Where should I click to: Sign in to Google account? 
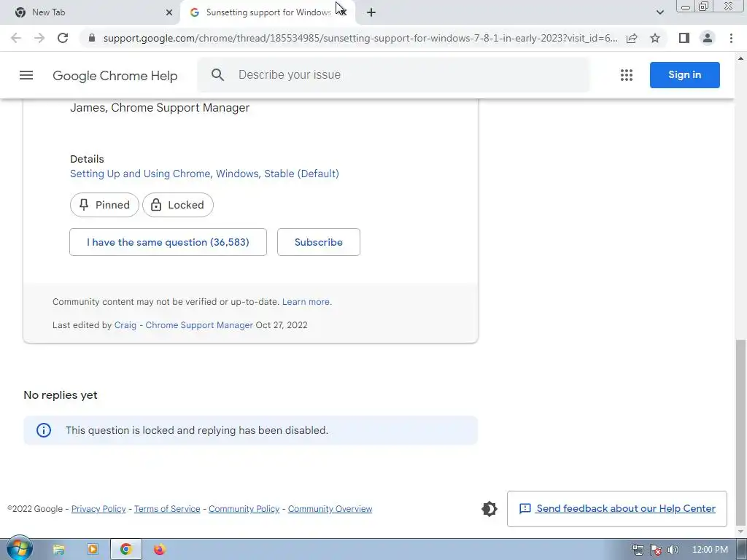(684, 75)
